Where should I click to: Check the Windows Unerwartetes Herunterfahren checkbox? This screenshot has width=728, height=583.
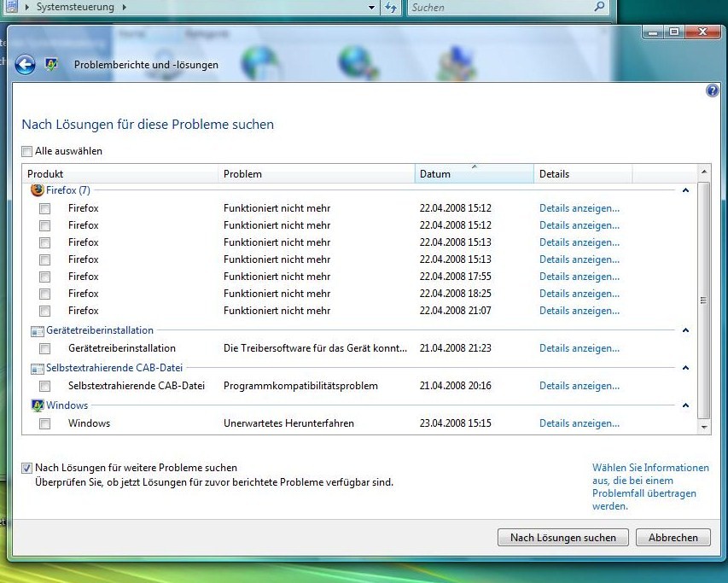tap(44, 423)
